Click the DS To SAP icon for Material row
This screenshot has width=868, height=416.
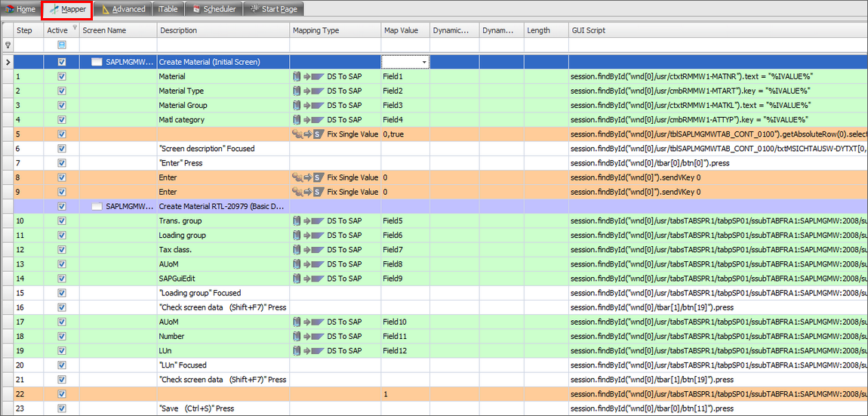tap(309, 76)
